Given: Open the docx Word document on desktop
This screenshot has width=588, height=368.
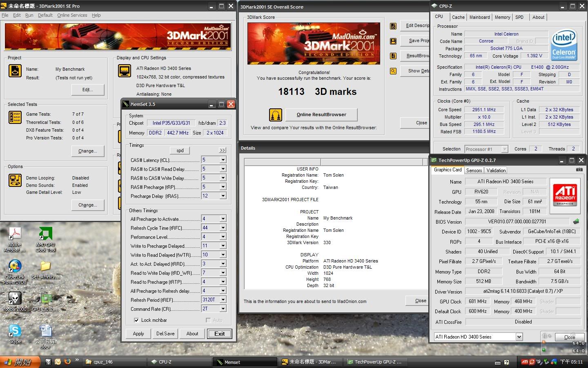Looking at the screenshot, I should pyautogui.click(x=45, y=337).
